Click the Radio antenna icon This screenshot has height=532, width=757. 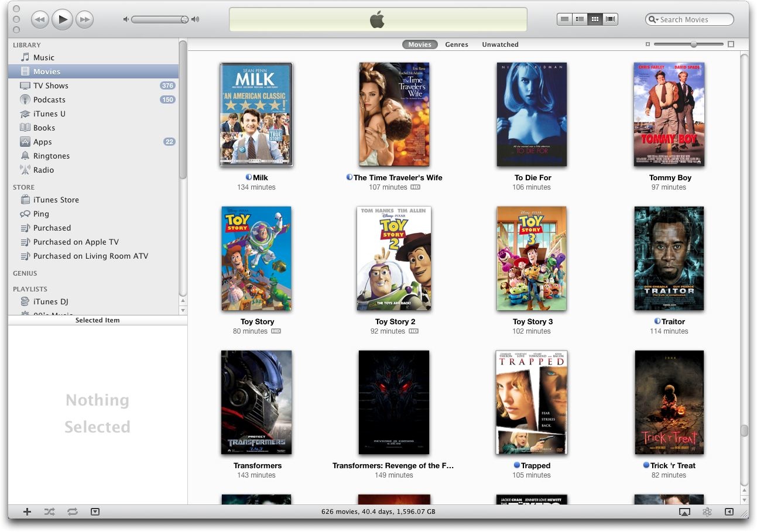(x=25, y=170)
